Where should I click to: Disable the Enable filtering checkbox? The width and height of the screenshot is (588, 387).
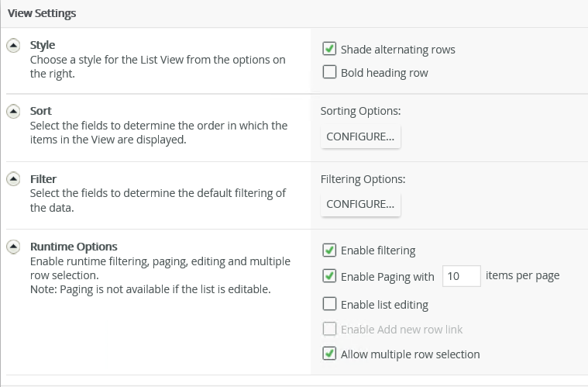[329, 251]
